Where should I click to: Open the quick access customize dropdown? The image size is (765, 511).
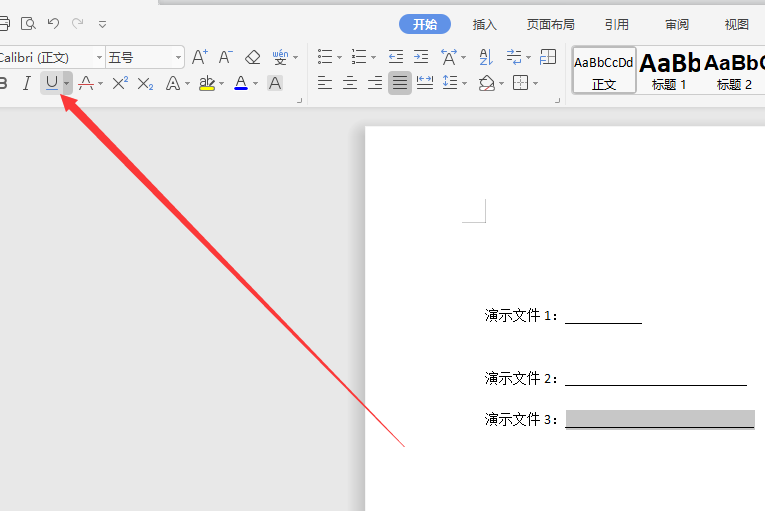click(102, 24)
